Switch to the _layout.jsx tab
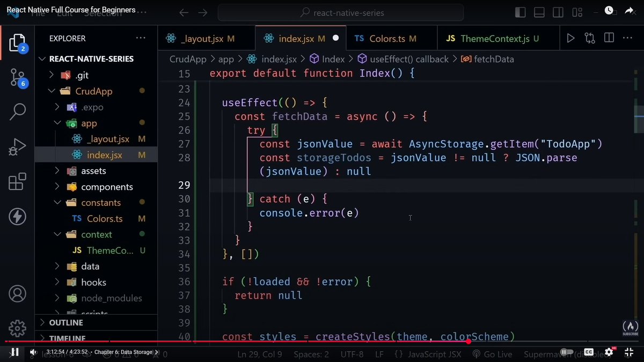Image resolution: width=644 pixels, height=362 pixels. (x=207, y=38)
